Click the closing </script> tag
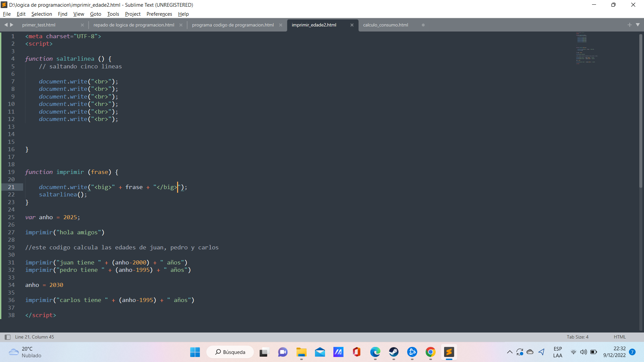The width and height of the screenshot is (644, 362). click(x=41, y=315)
